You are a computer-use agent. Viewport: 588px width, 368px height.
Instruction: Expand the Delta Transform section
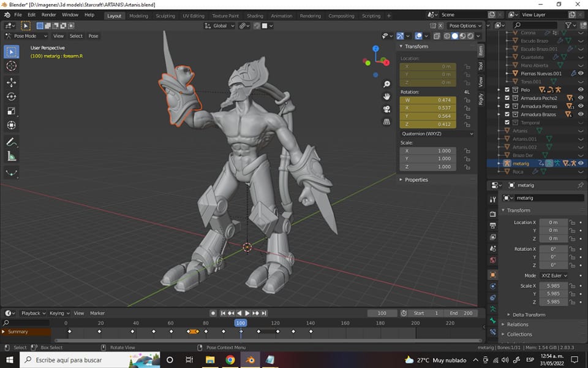coord(529,315)
